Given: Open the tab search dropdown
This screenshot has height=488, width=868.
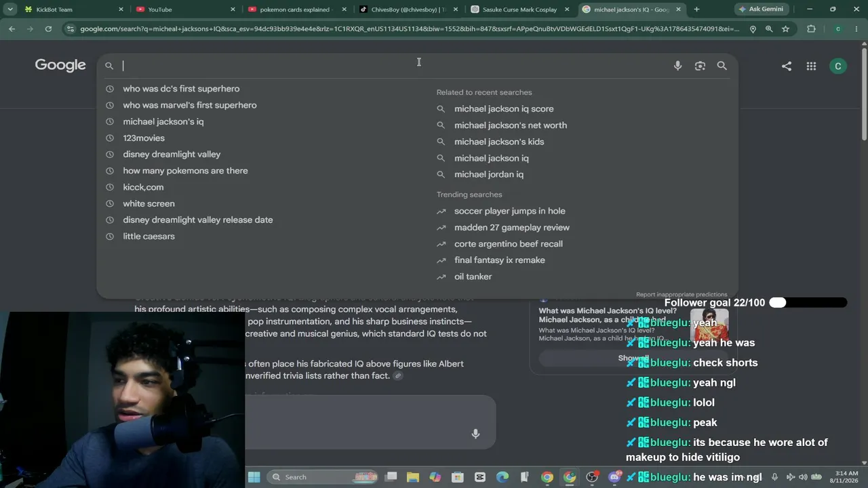Looking at the screenshot, I should coord(10,9).
